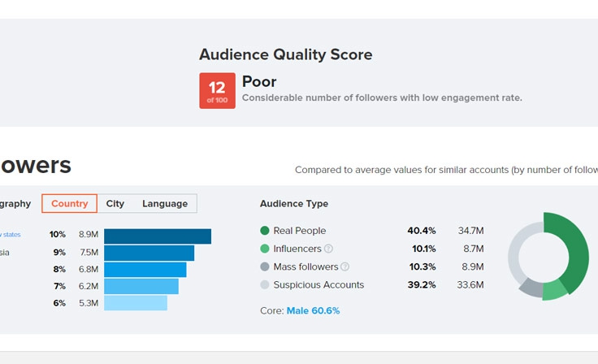The image size is (598, 364).
Task: Click the red 12 of 100 score badge
Action: click(217, 91)
